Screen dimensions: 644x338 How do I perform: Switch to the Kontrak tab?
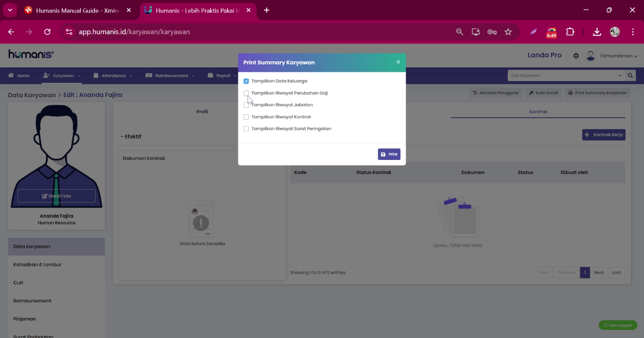538,112
